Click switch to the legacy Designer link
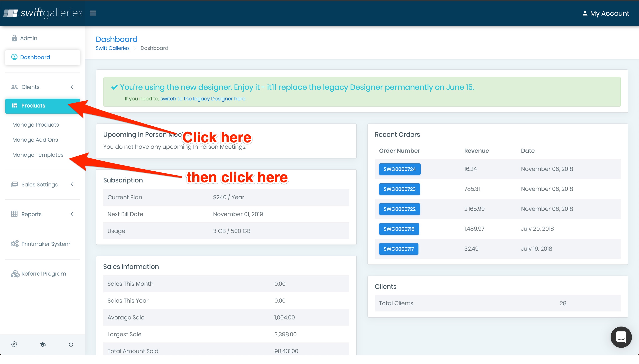639x364 pixels. point(203,99)
